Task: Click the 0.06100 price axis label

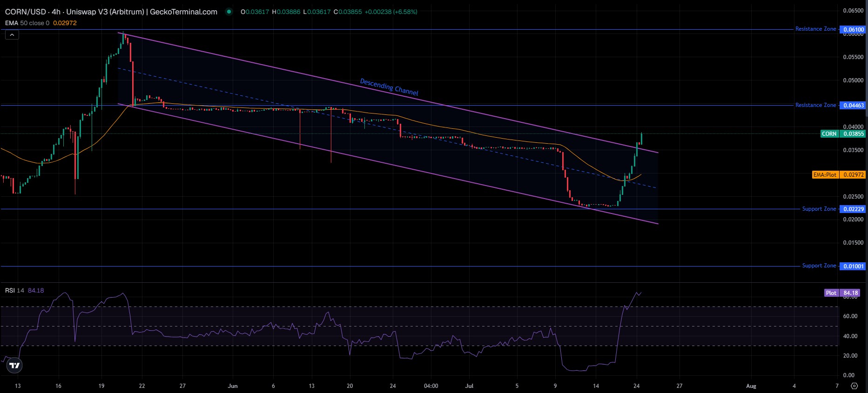Action: point(853,29)
